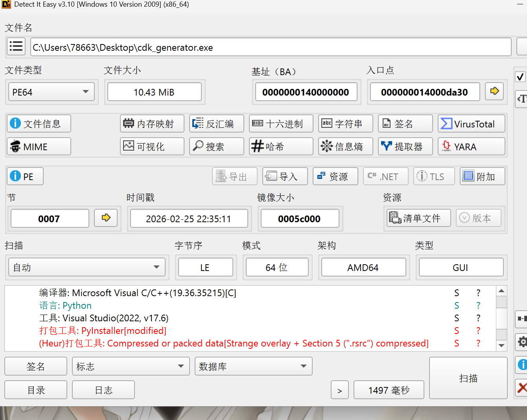Click the ? link on the Visual Studio row
527x420 pixels.
pos(478,318)
